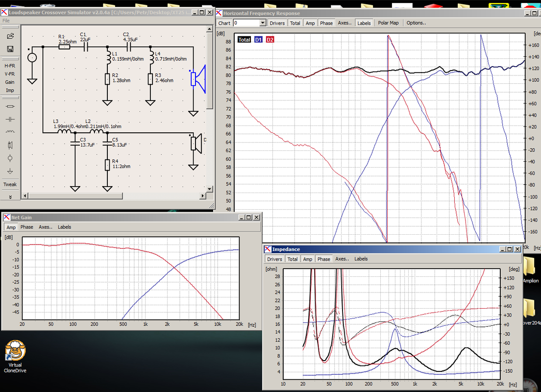The height and width of the screenshot is (392, 541).
Task: Click the black Total legend label
Action: (244, 40)
